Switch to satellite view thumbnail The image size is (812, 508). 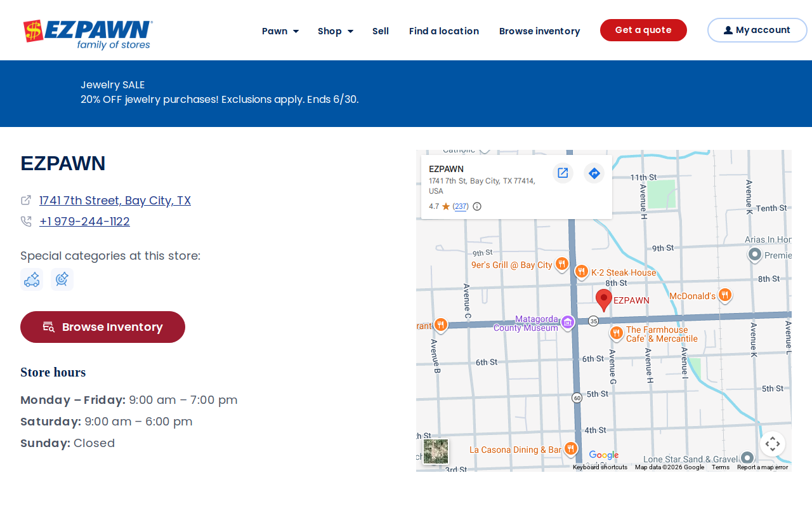436,451
